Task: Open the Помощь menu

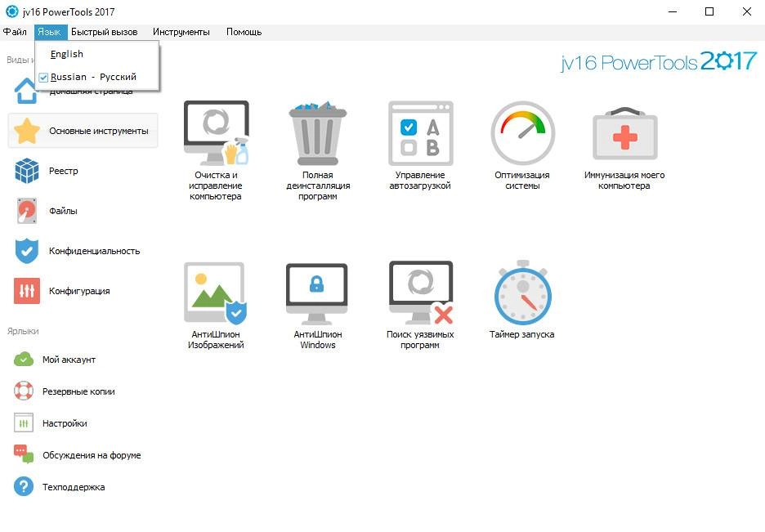Action: 244,32
